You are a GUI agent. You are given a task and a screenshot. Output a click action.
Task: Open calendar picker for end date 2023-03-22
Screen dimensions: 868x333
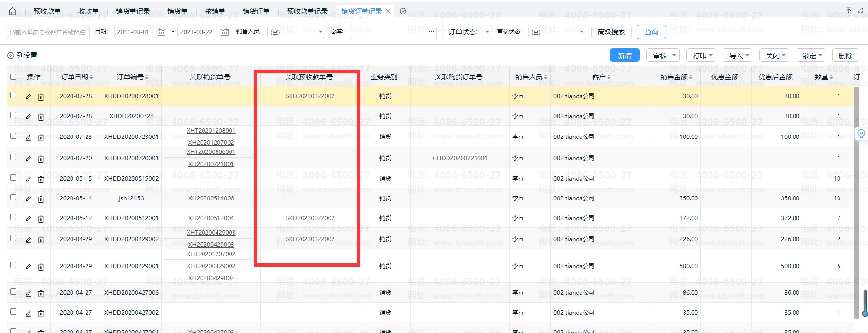(225, 32)
